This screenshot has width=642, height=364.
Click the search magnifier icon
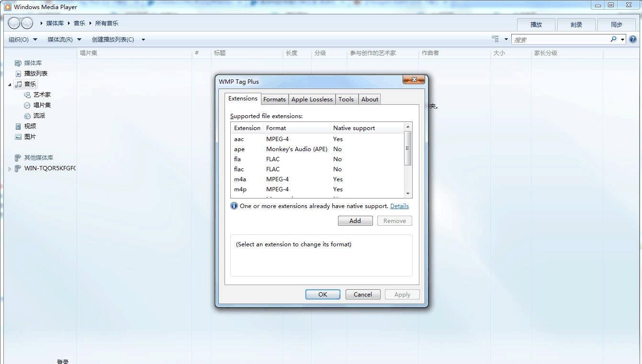613,39
